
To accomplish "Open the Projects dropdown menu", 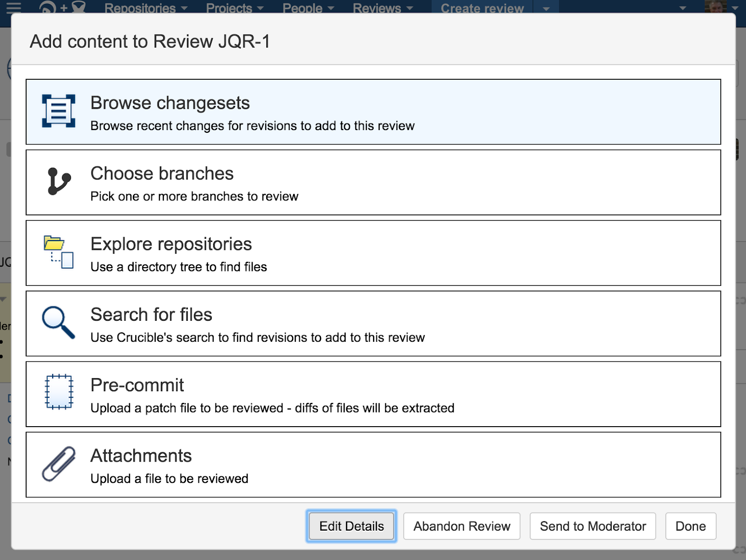I will point(235,7).
